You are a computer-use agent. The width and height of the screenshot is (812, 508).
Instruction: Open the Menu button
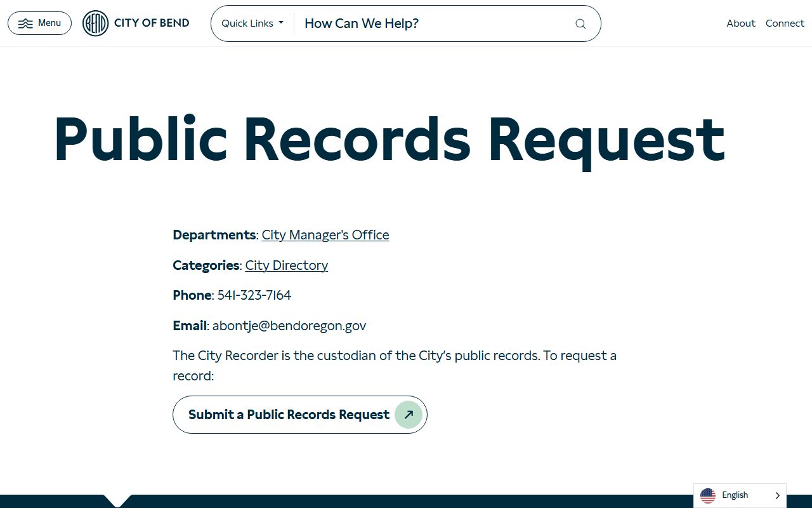[39, 23]
